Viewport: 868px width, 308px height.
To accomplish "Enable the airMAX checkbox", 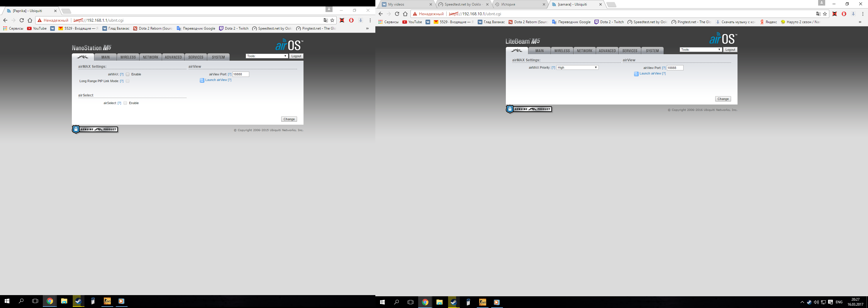I will [x=128, y=75].
